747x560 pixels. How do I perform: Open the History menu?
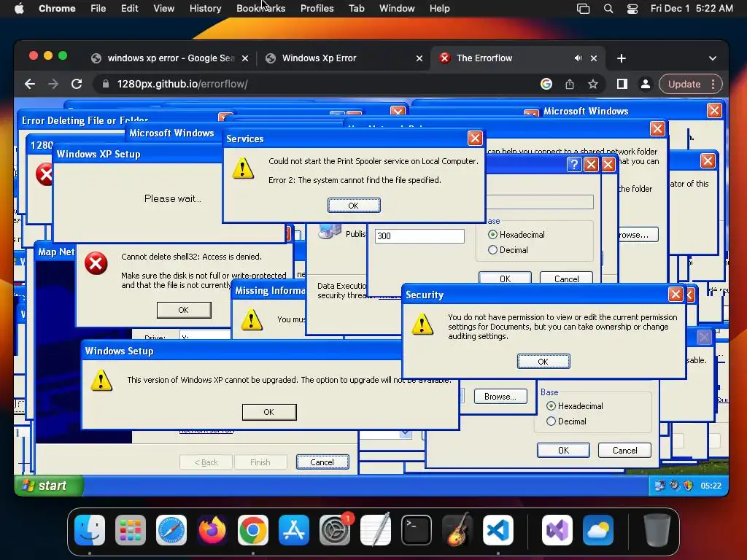pos(205,8)
